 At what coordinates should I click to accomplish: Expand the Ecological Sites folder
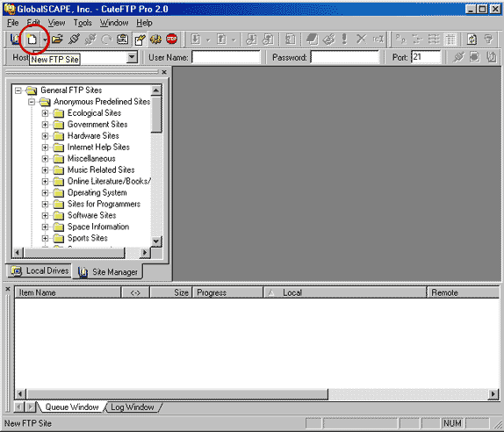point(45,113)
